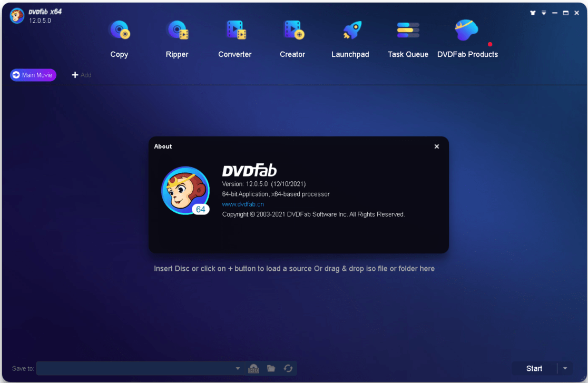588x383 pixels.
Task: Click the Start button
Action: point(534,368)
